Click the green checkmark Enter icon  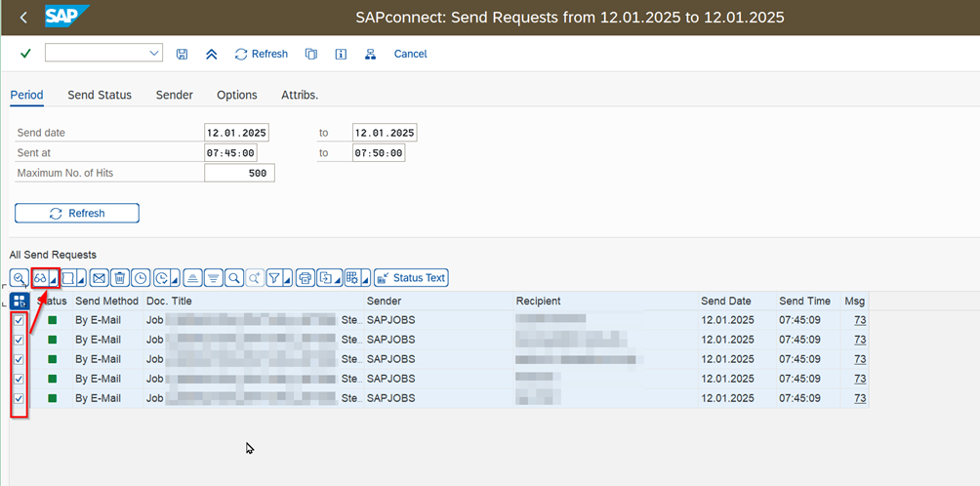point(25,54)
